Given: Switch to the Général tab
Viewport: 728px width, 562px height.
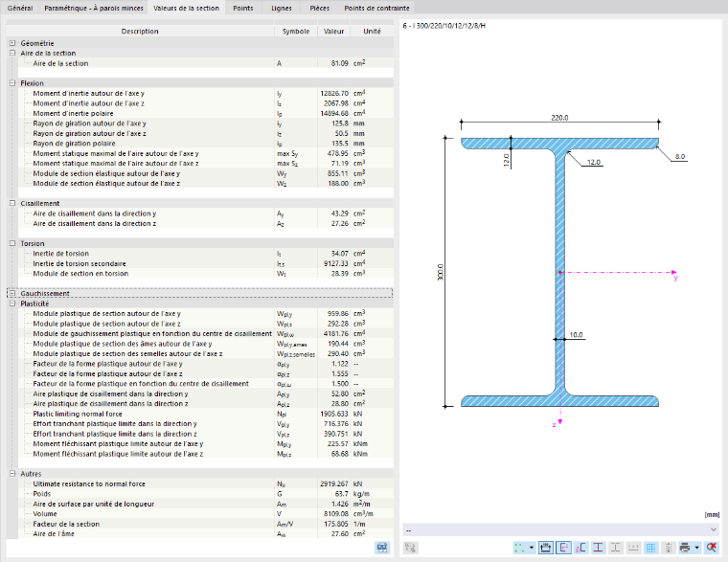Looking at the screenshot, I should tap(20, 8).
